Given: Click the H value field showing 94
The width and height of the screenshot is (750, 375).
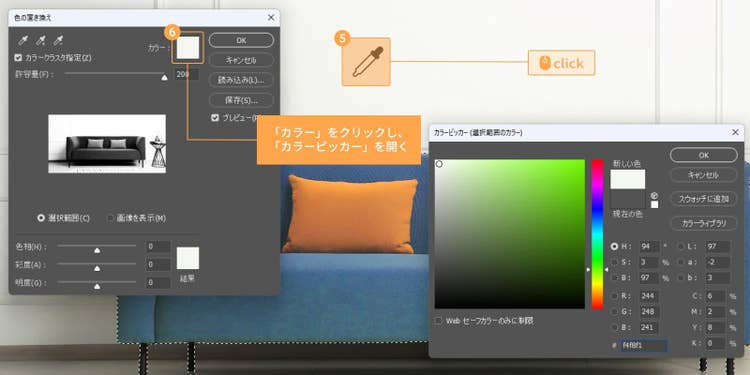Looking at the screenshot, I should pos(649,247).
